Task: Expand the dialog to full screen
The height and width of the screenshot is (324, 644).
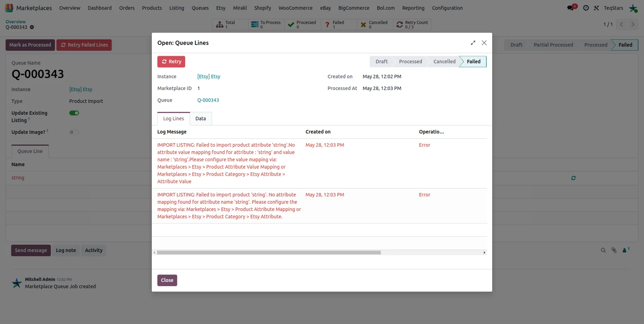Action: coord(473,43)
